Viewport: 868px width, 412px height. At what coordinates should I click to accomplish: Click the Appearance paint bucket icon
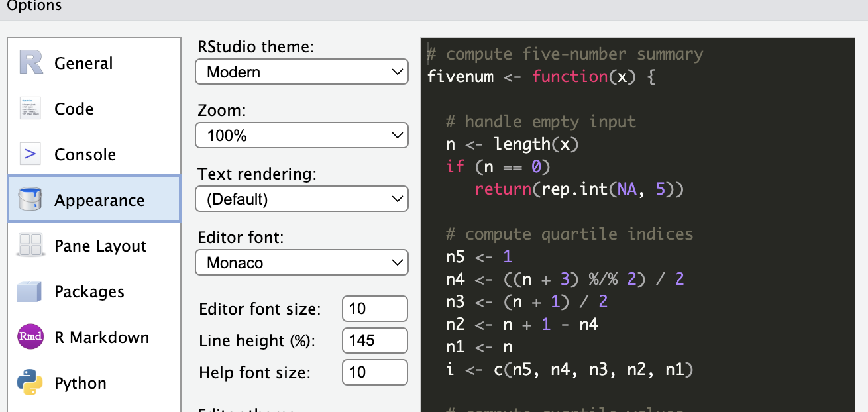[31, 200]
